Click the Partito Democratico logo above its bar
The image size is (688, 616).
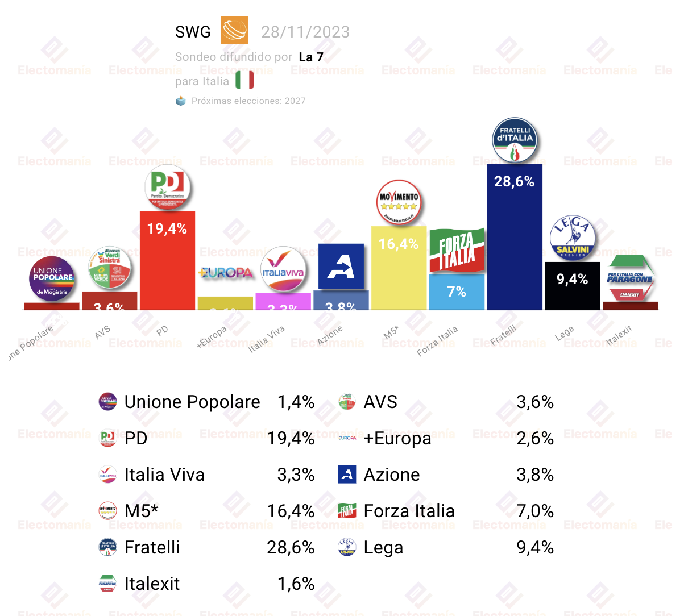coord(167,187)
